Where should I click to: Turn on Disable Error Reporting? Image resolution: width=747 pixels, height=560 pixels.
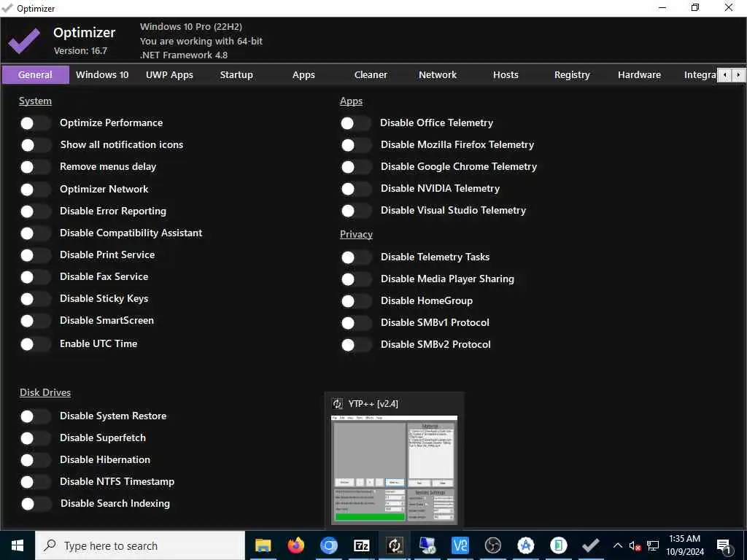35,211
